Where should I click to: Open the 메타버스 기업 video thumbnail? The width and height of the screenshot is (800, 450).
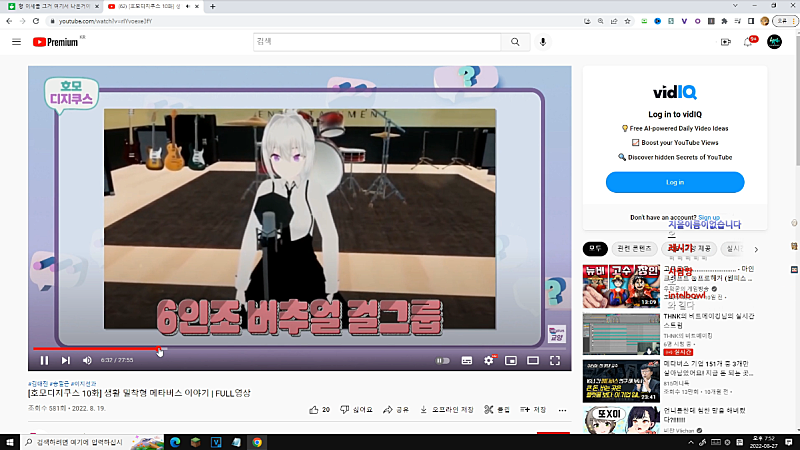pyautogui.click(x=621, y=382)
